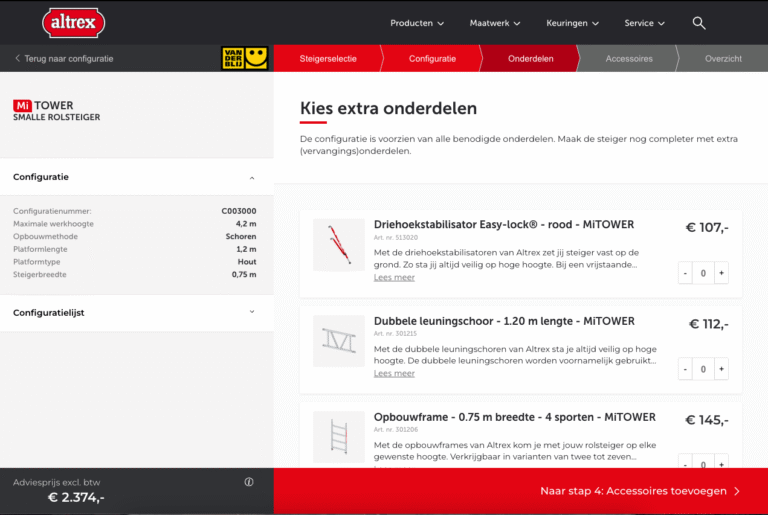Go to the Steigerselectie step
This screenshot has width=768, height=515.
tap(328, 58)
